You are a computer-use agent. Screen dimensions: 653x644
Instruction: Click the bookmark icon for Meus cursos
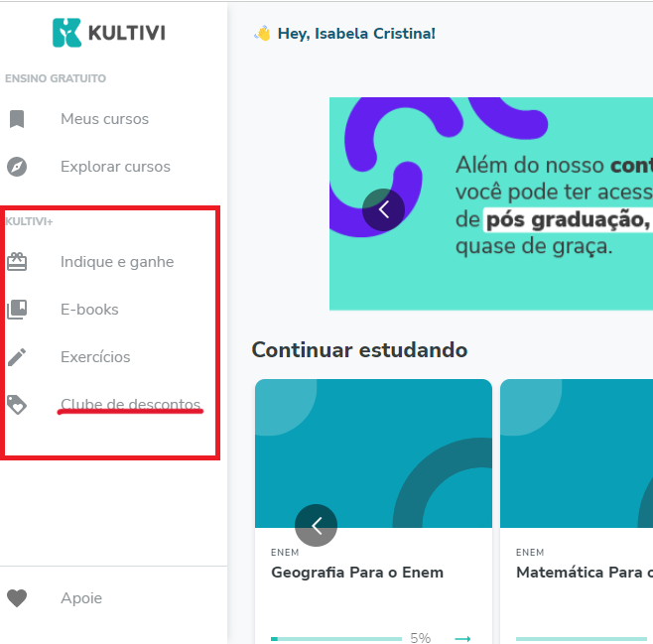coord(17,119)
